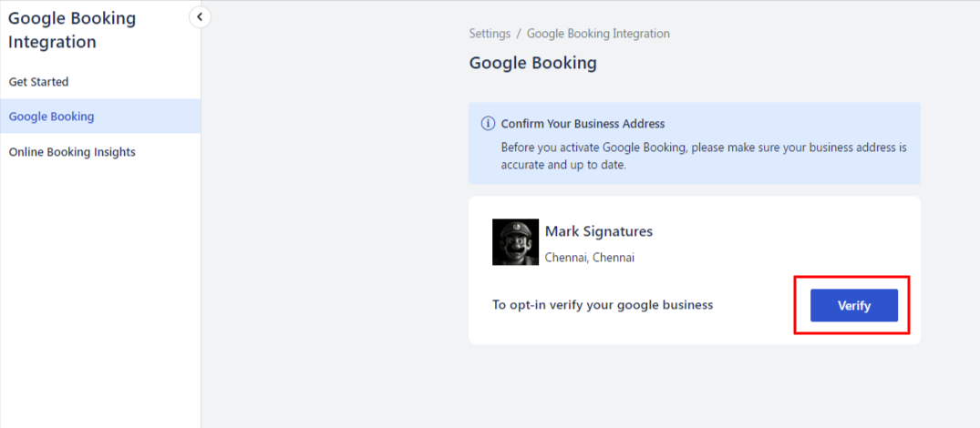Viewport: 980px width, 428px height.
Task: Select Google Booking in the sidebar
Action: click(x=100, y=116)
